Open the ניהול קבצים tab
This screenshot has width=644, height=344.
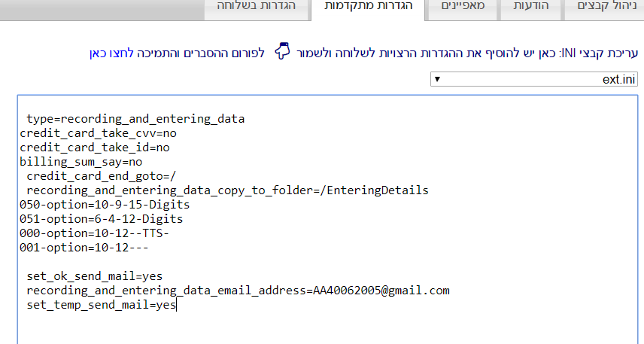pyautogui.click(x=604, y=8)
